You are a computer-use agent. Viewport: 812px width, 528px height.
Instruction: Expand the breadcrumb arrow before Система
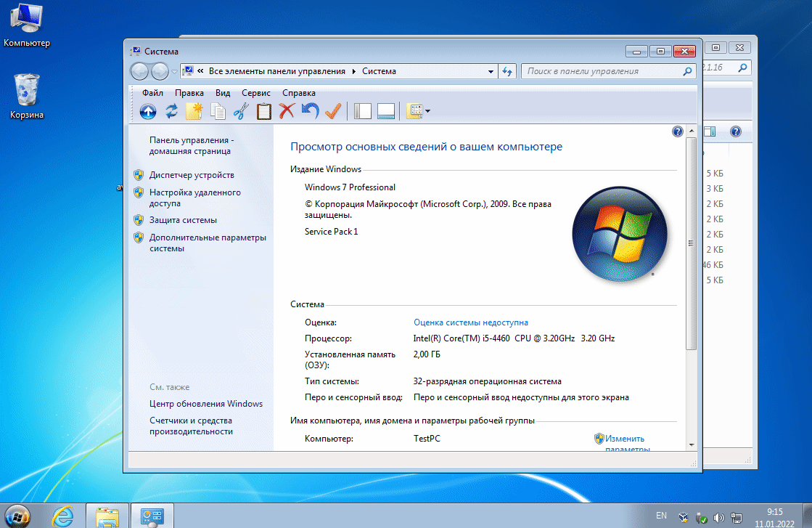pyautogui.click(x=353, y=71)
